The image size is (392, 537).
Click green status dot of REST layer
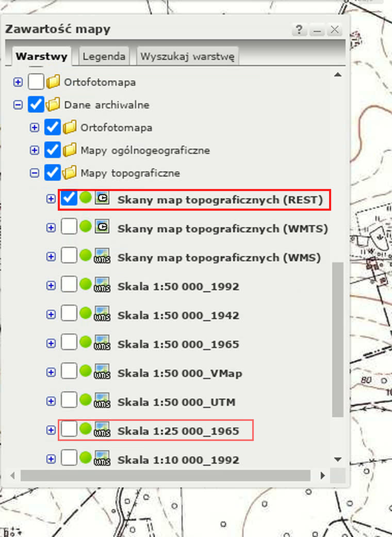pos(86,197)
